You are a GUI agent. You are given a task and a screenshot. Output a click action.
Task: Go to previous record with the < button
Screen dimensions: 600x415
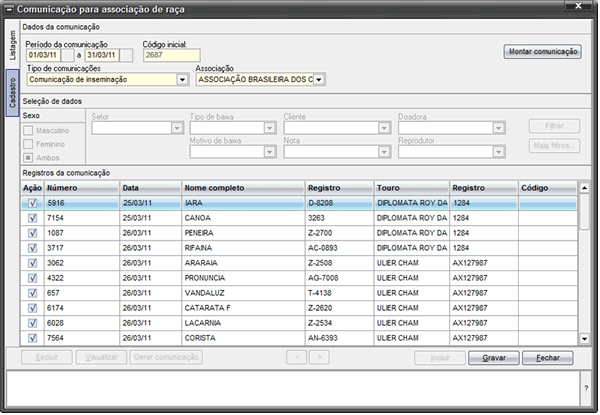[297, 358]
